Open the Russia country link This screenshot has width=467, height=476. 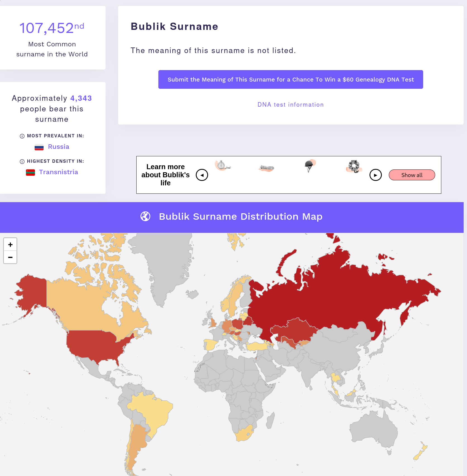(x=59, y=147)
